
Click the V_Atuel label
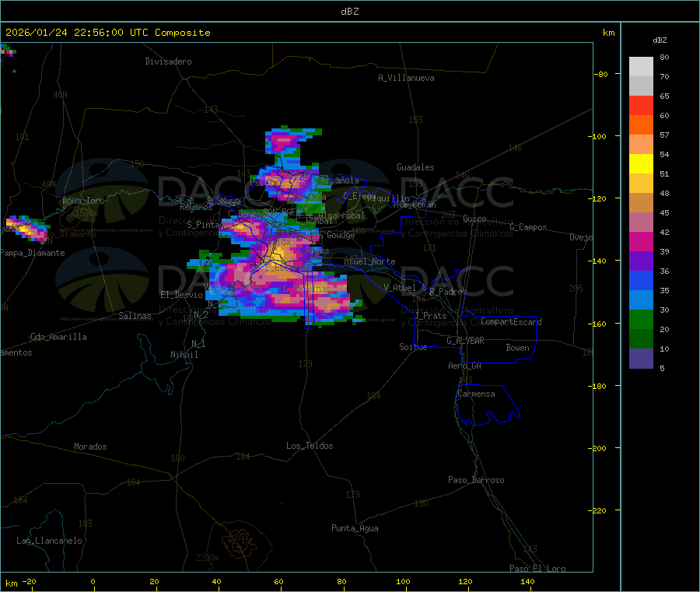[x=400, y=288]
